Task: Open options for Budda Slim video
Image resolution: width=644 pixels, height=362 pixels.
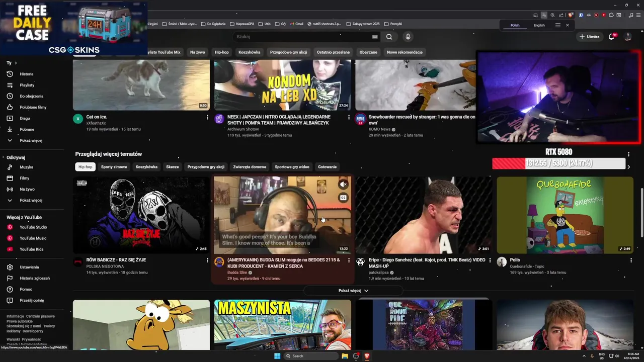Action: 349,260
